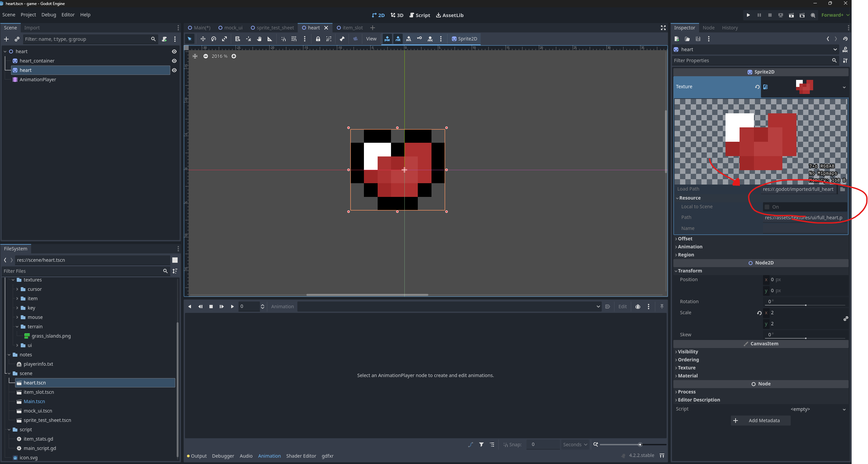Reset Scale property to default
The image size is (868, 464).
coord(759,313)
